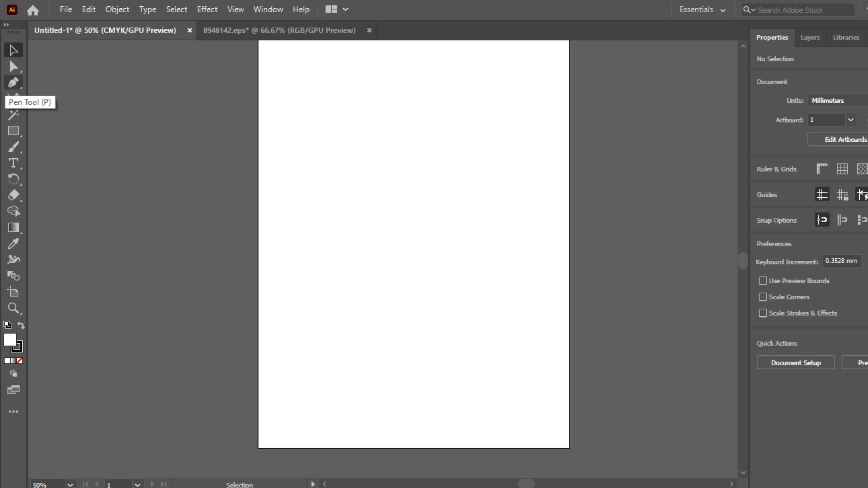Select the Artboard tool
868x488 pixels.
[x=13, y=292]
